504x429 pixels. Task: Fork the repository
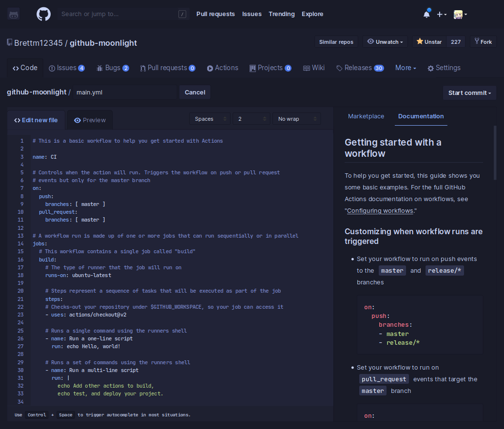coord(483,42)
